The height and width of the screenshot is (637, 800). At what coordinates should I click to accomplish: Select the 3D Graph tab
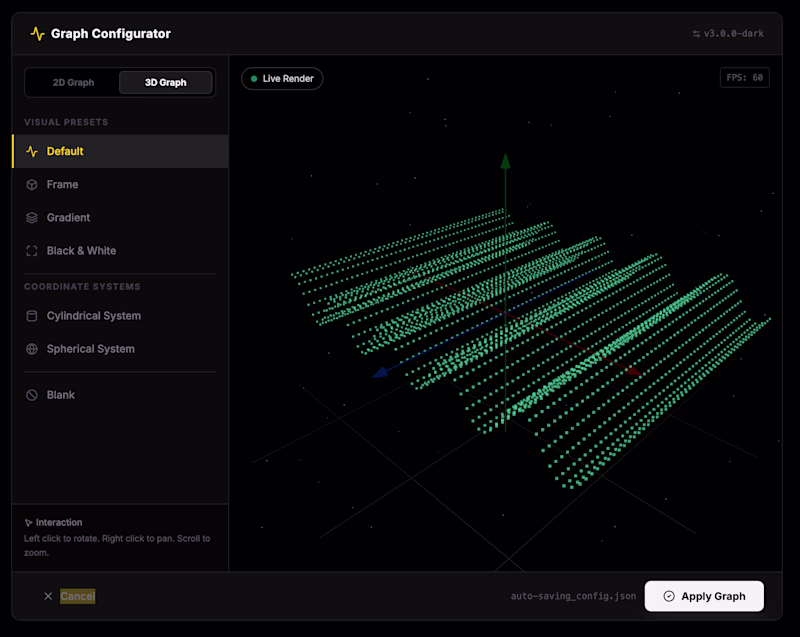click(165, 82)
